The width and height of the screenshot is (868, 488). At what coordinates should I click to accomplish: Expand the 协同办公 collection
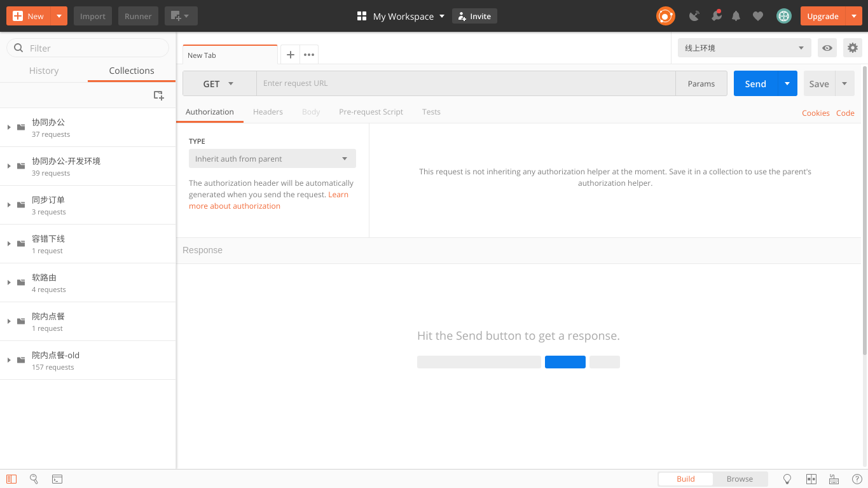(9, 127)
